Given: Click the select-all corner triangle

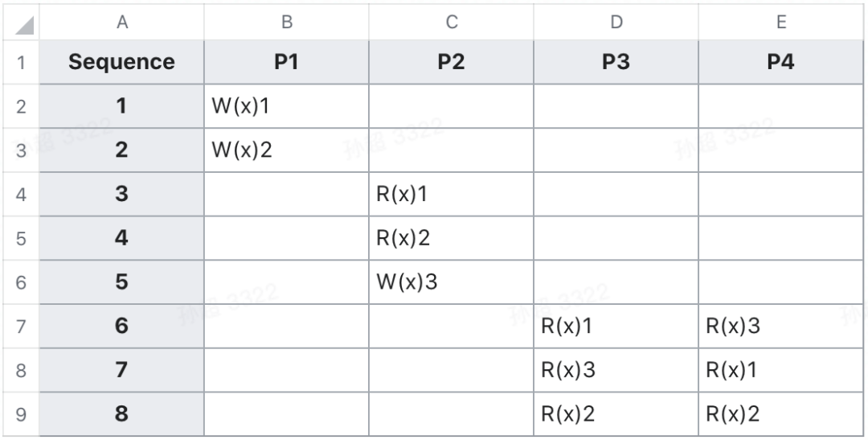Looking at the screenshot, I should point(21,23).
